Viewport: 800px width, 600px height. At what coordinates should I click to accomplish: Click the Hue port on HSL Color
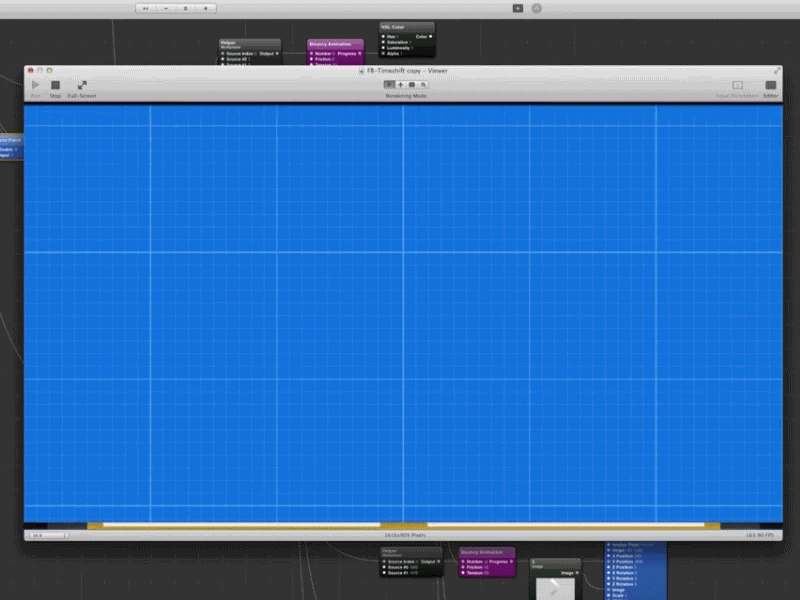(x=383, y=37)
